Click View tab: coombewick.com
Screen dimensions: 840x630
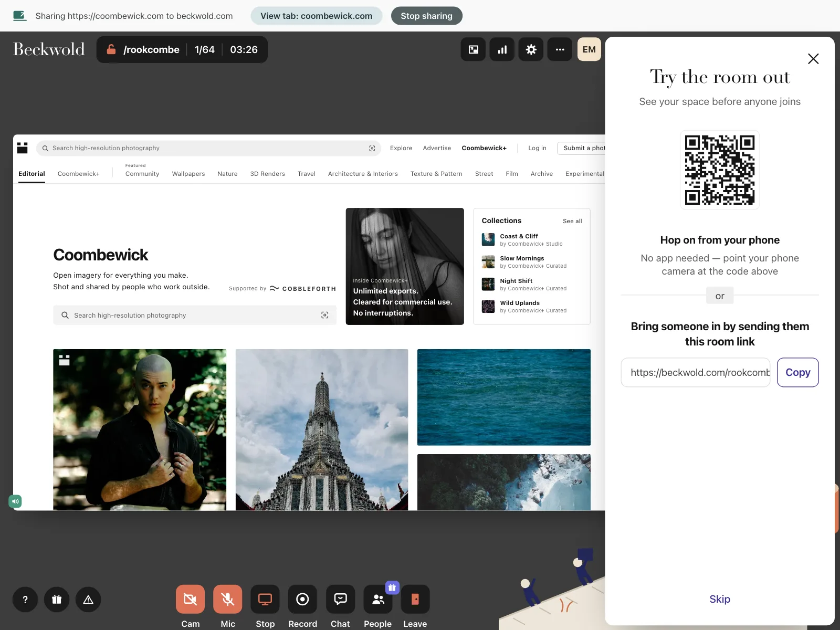coord(317,16)
